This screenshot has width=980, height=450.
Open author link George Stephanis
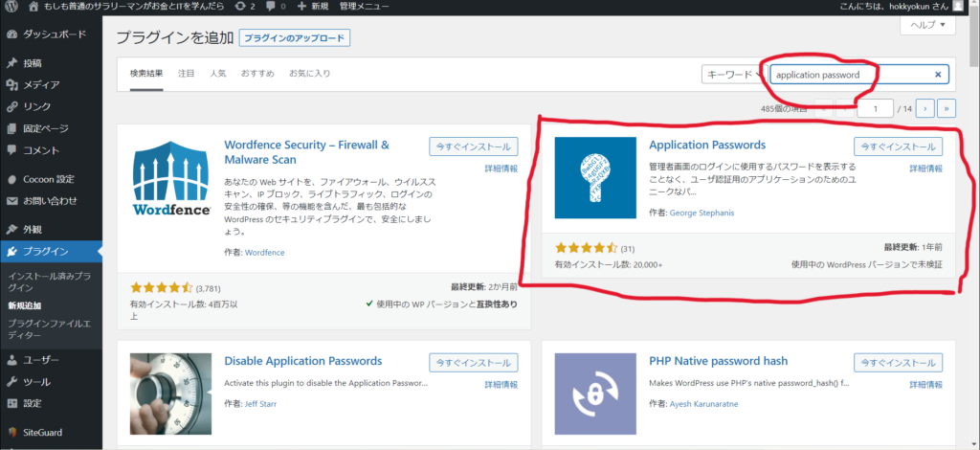coord(702,213)
